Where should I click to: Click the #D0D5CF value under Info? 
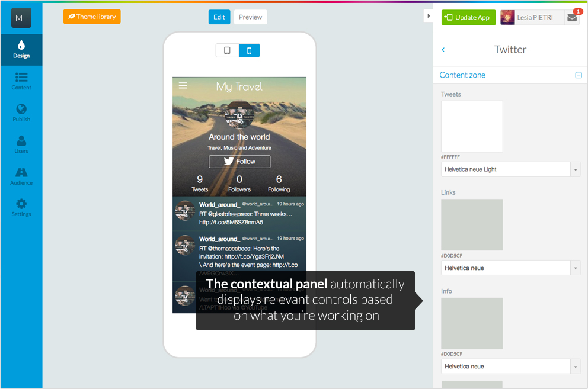click(452, 354)
